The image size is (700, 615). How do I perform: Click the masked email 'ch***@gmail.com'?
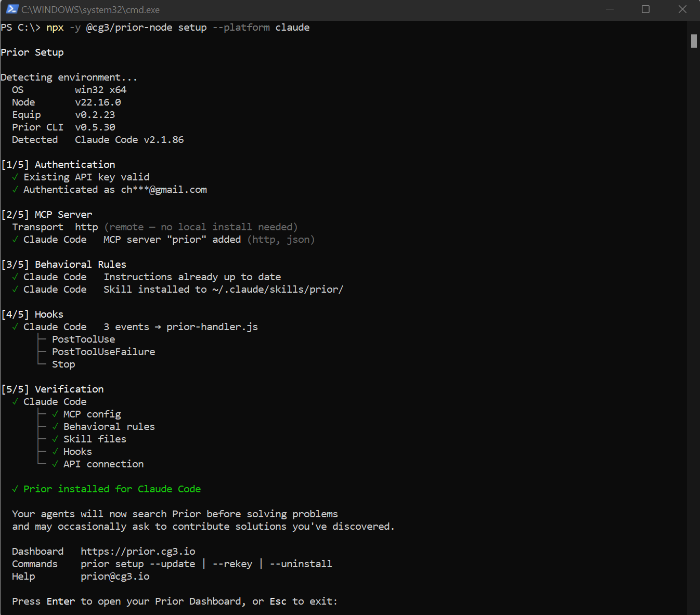tap(164, 190)
